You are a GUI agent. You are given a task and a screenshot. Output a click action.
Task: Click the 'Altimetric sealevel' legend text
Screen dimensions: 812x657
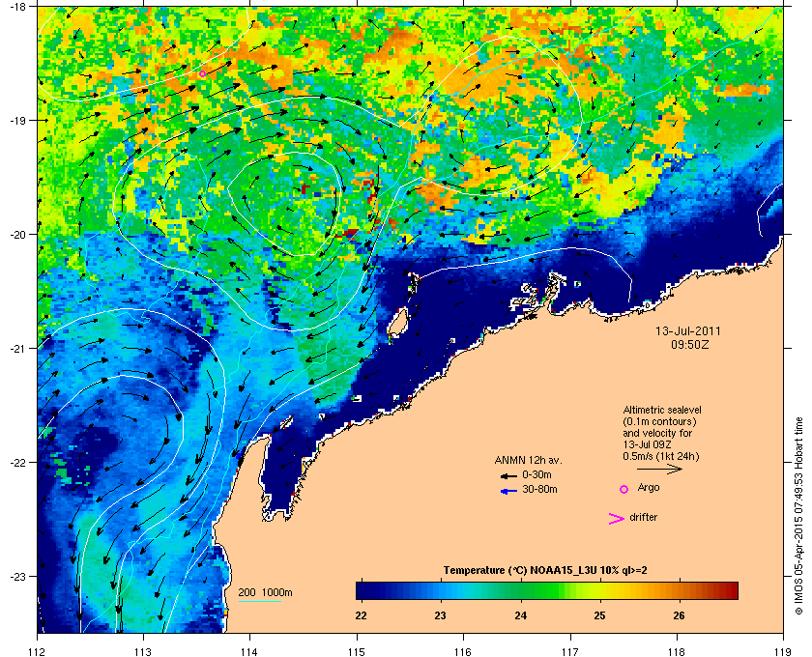point(662,410)
